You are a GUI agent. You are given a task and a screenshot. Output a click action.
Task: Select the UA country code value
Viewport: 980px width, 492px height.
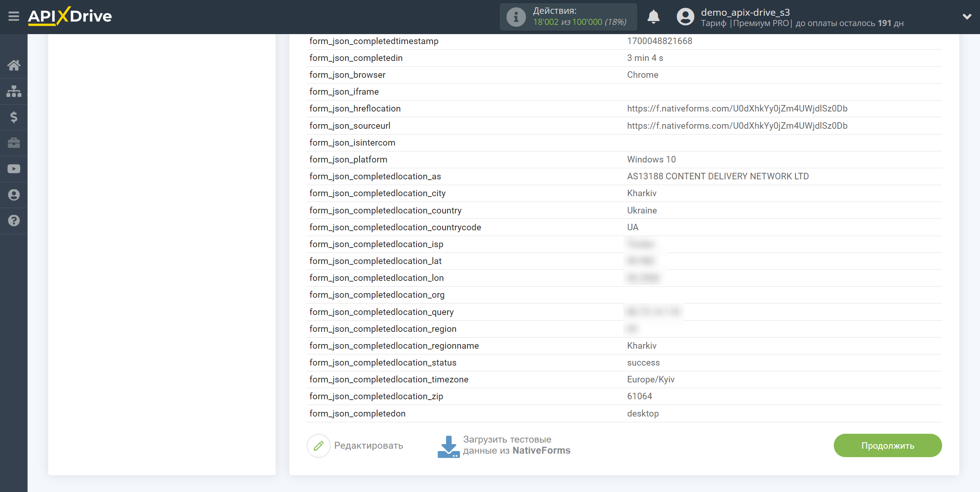tap(633, 227)
